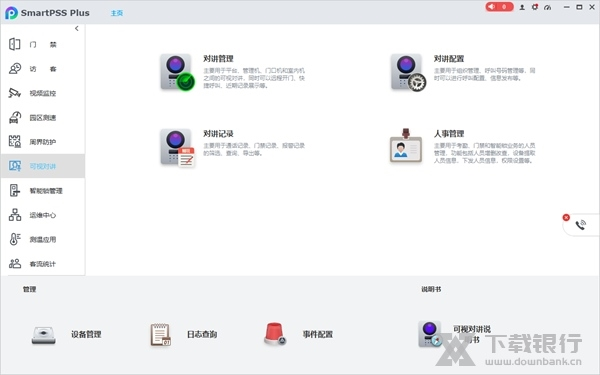Close the floating call widget red X
Image resolution: width=600 pixels, height=375 pixels.
point(566,217)
